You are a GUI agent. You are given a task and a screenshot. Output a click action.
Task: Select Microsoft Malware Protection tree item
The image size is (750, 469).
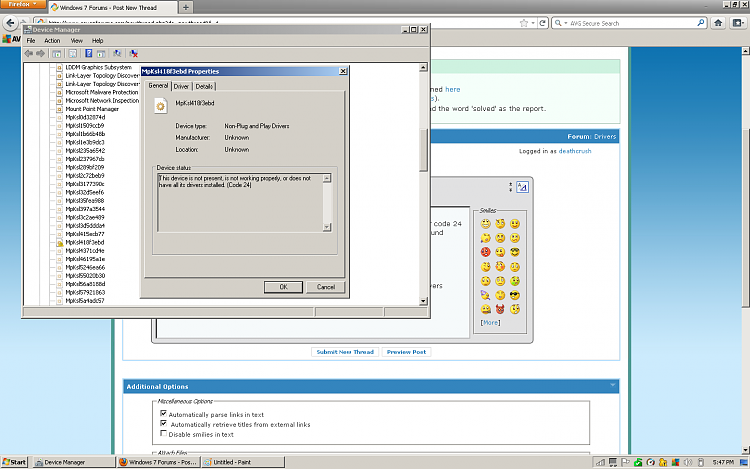102,92
